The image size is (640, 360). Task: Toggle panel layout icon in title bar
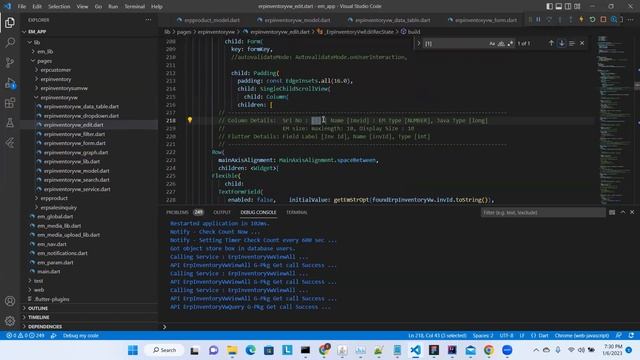pyautogui.click(x=559, y=6)
